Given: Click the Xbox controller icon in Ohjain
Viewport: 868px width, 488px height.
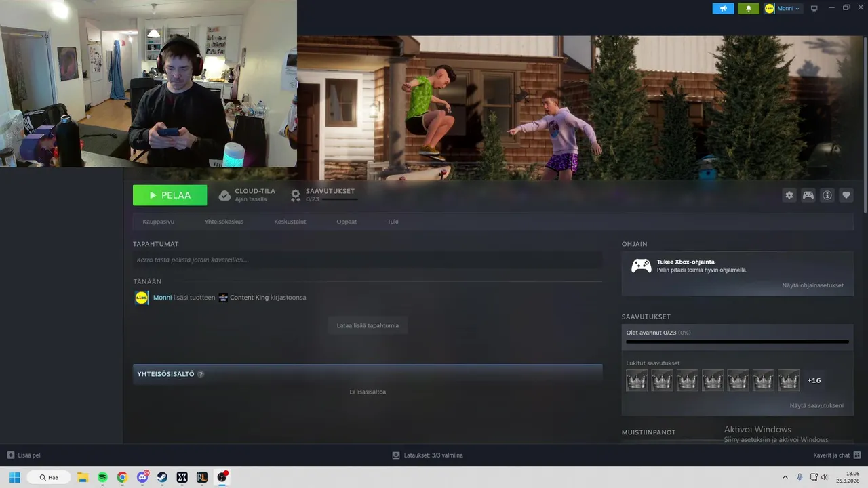Looking at the screenshot, I should [x=641, y=266].
